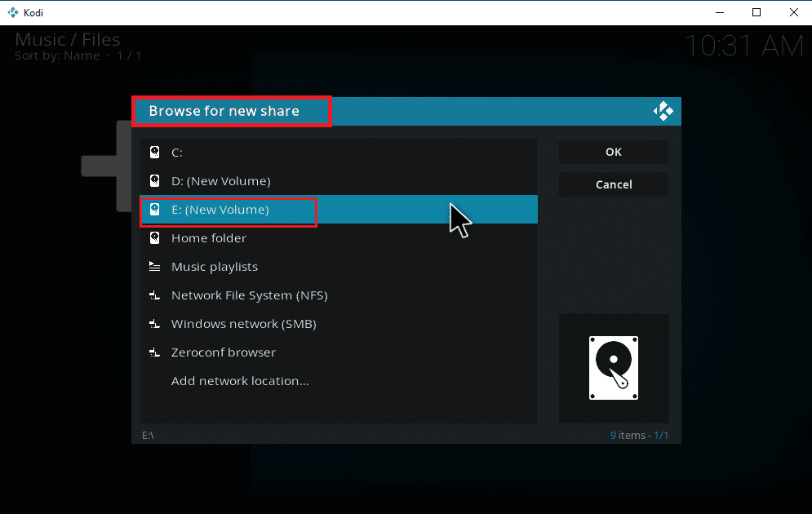The image size is (812, 514).
Task: Click the Kodi logo in the dialog corner
Action: point(663,111)
